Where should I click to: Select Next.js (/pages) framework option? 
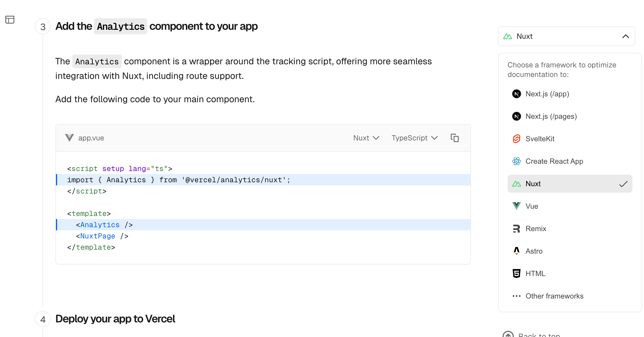point(551,116)
